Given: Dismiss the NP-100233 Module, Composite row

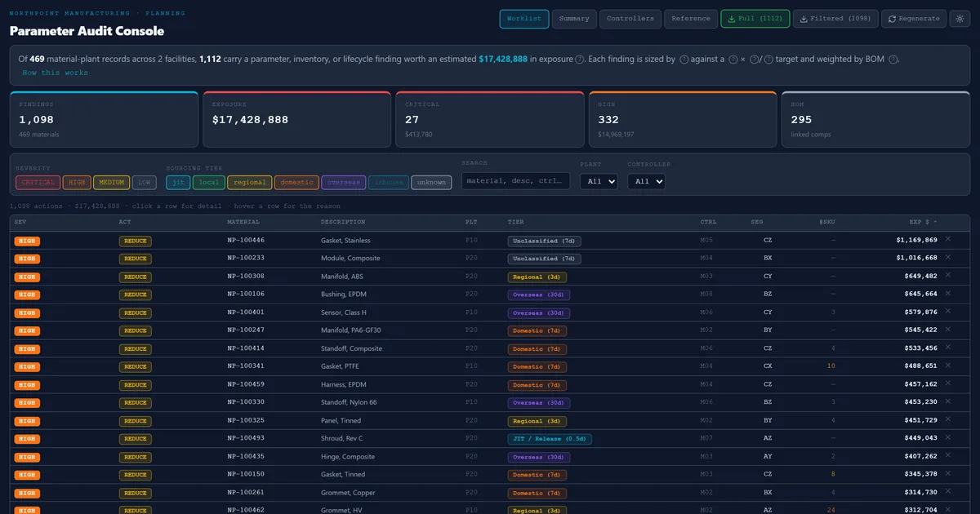Looking at the screenshot, I should tap(948, 257).
